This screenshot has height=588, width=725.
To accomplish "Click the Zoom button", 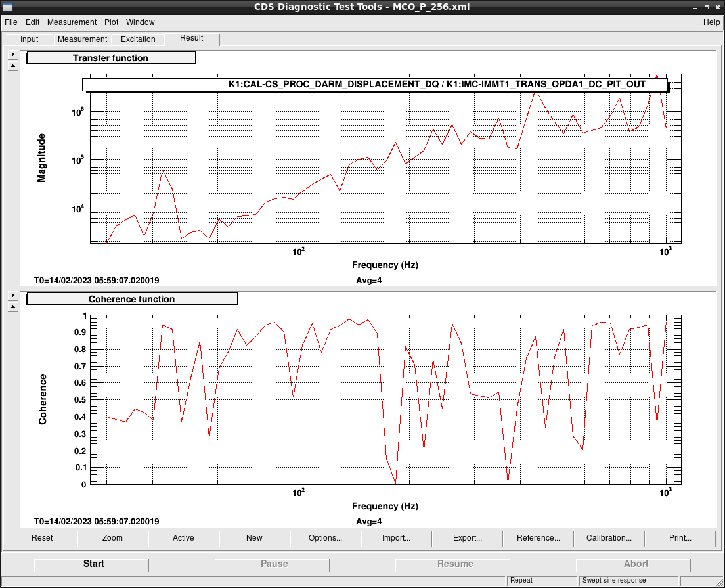I will point(112,538).
